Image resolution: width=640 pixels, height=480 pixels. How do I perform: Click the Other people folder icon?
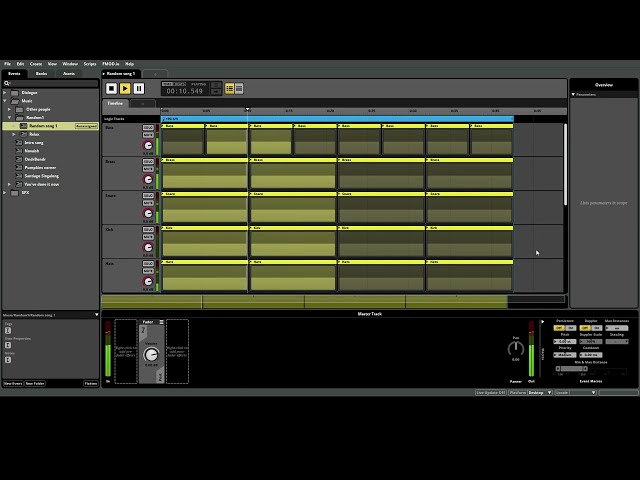19,109
